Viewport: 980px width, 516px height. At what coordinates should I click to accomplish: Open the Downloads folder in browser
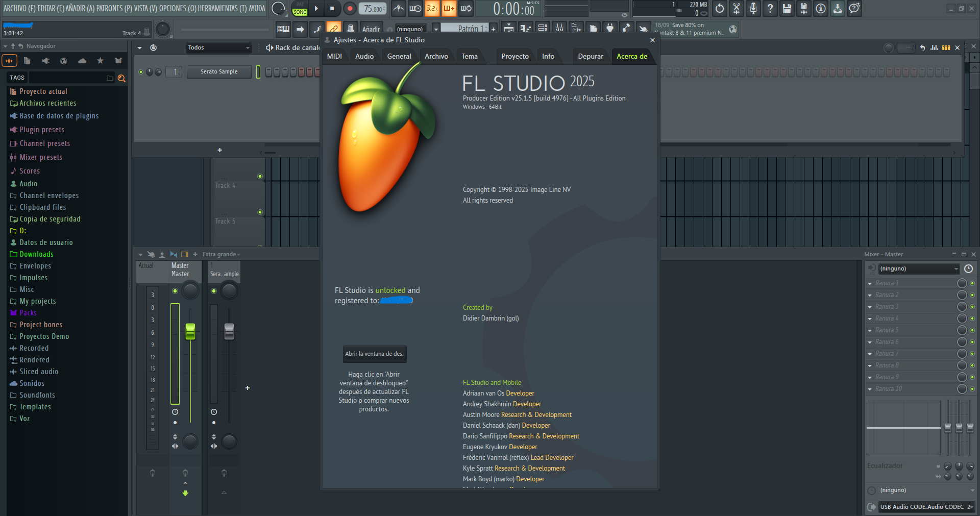click(36, 254)
